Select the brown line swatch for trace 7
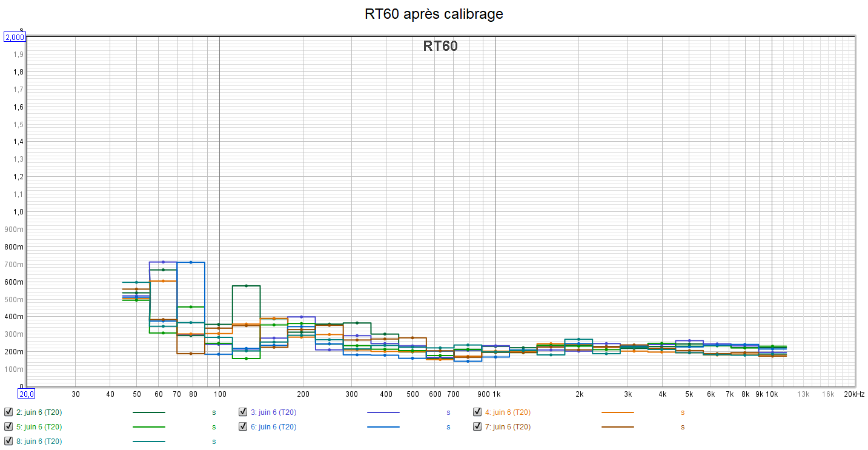This screenshot has width=868, height=450. click(617, 427)
